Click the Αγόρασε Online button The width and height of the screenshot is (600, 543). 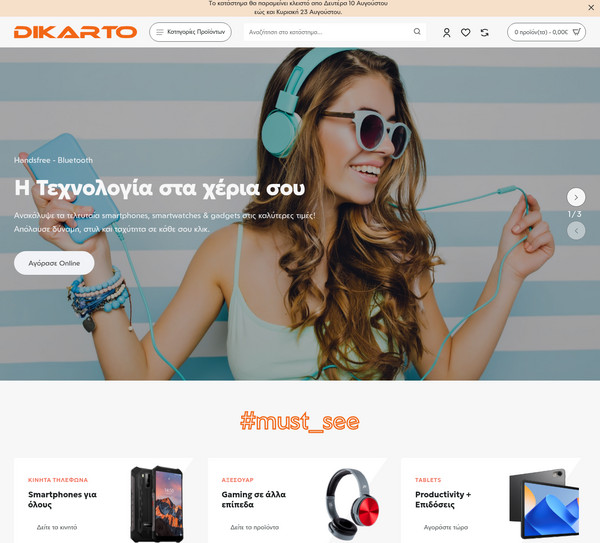coord(54,263)
